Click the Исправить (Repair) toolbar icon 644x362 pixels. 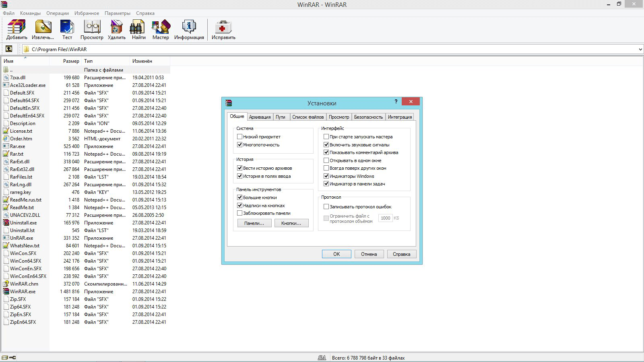pos(223,28)
